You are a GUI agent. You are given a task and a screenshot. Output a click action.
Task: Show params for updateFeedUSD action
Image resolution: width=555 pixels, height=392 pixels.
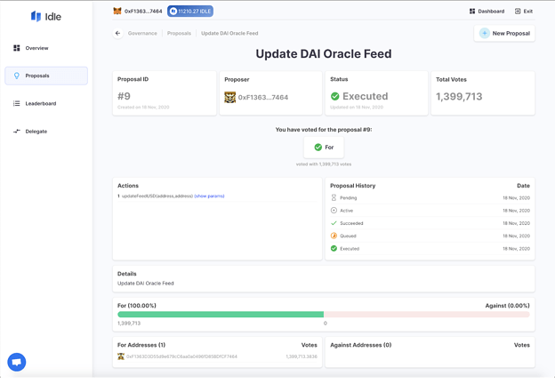coord(210,196)
